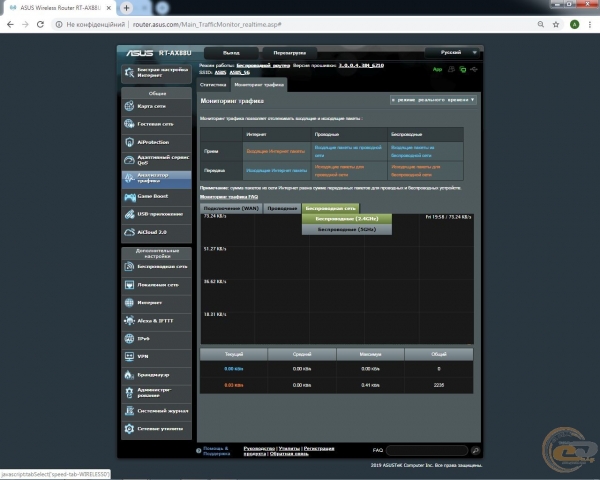
Task: Select Wired (Проводные) graph tab
Action: click(282, 208)
